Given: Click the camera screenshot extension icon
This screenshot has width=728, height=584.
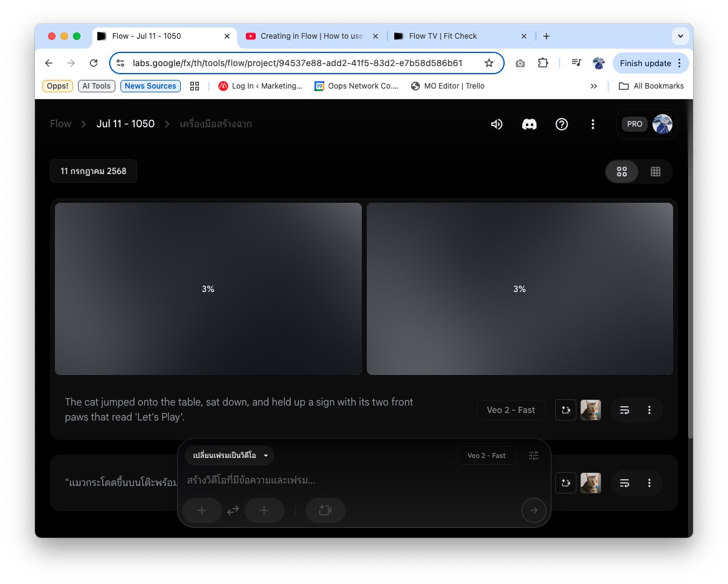Looking at the screenshot, I should (x=520, y=63).
